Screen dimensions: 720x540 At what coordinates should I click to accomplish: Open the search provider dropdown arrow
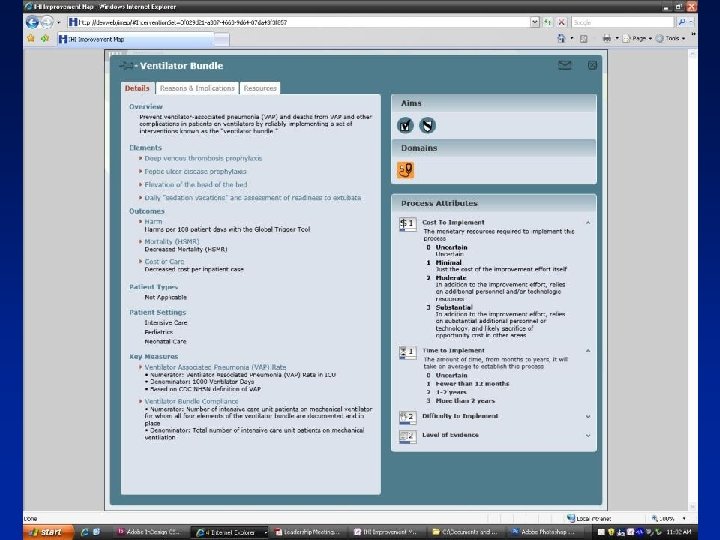click(691, 22)
